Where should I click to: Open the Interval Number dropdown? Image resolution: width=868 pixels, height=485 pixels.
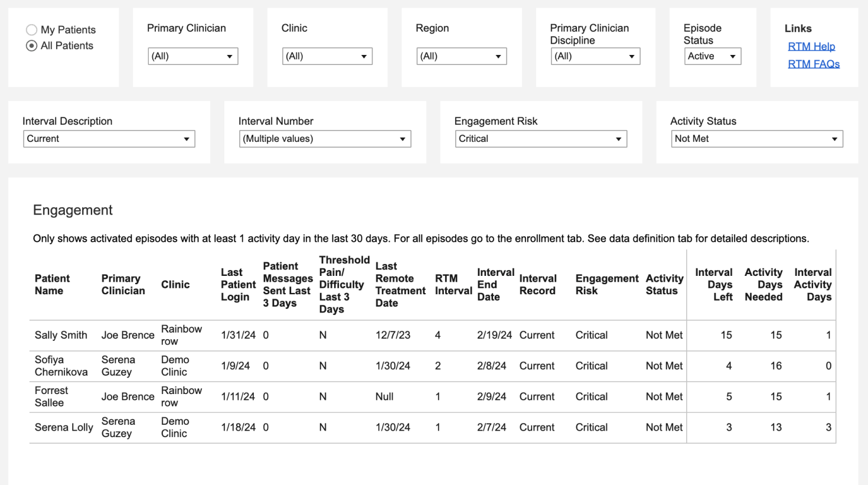(x=325, y=139)
